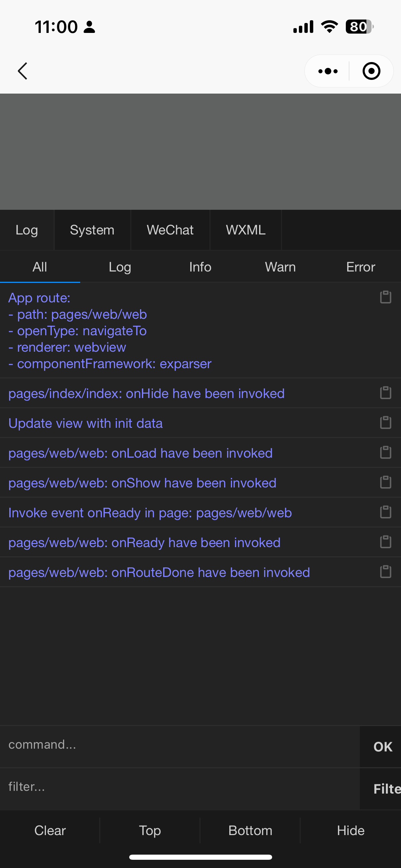401x868 pixels.
Task: Open the WXML tab
Action: pyautogui.click(x=245, y=230)
